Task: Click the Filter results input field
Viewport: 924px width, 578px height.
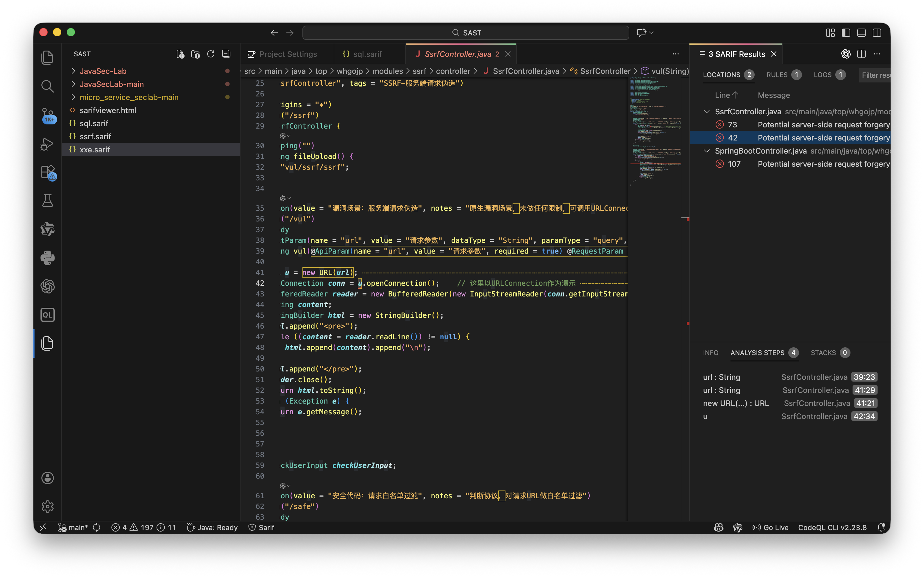Action: coord(875,75)
